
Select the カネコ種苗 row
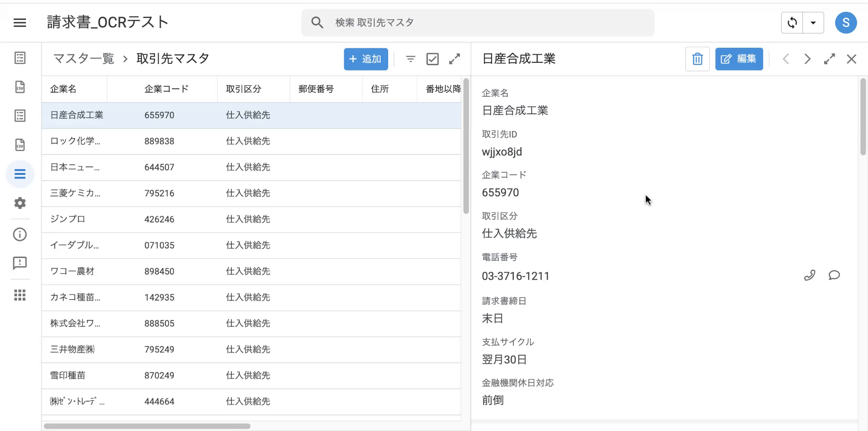click(251, 297)
